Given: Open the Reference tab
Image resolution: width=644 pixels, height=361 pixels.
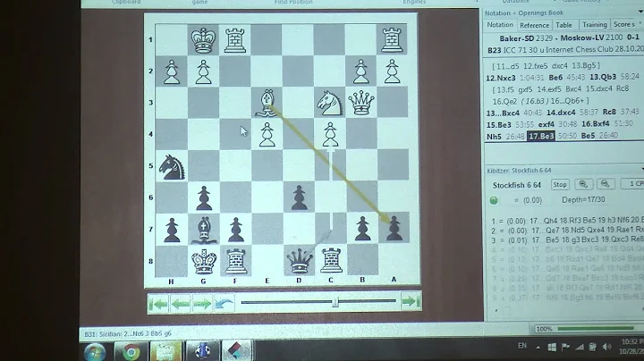Looking at the screenshot, I should pyautogui.click(x=534, y=25).
